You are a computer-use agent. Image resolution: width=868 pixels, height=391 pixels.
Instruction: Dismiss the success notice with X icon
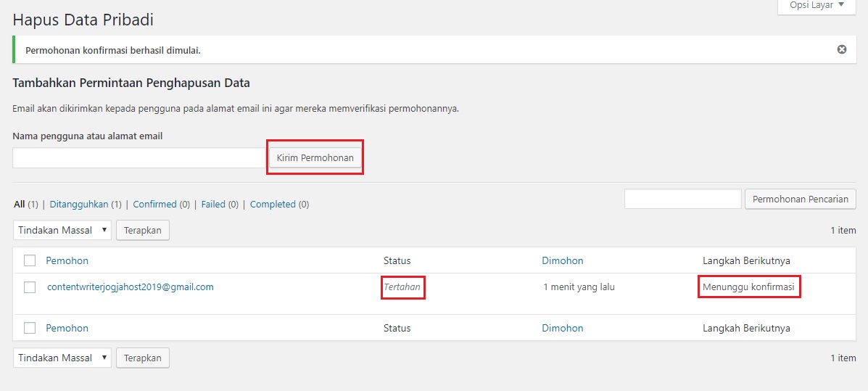(x=841, y=49)
